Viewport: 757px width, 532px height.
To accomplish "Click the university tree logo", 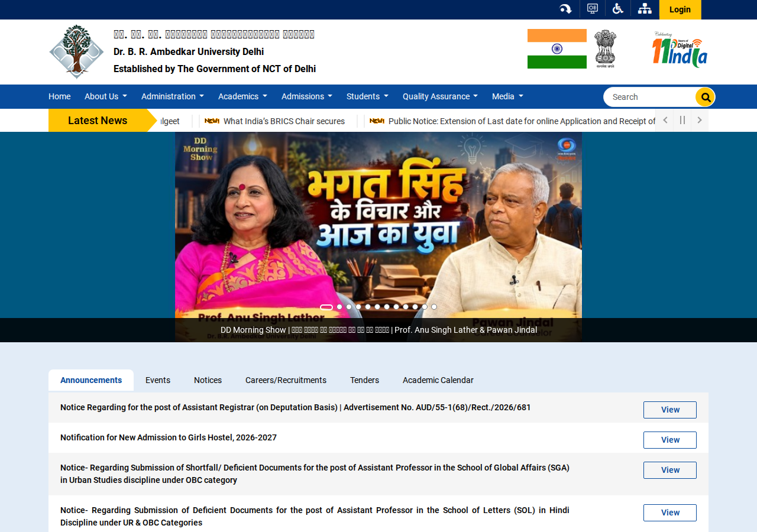I will (x=76, y=51).
